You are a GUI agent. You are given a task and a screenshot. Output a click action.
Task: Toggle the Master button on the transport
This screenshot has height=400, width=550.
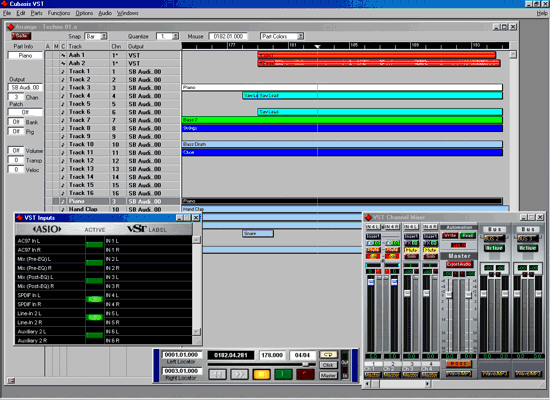pos(328,375)
